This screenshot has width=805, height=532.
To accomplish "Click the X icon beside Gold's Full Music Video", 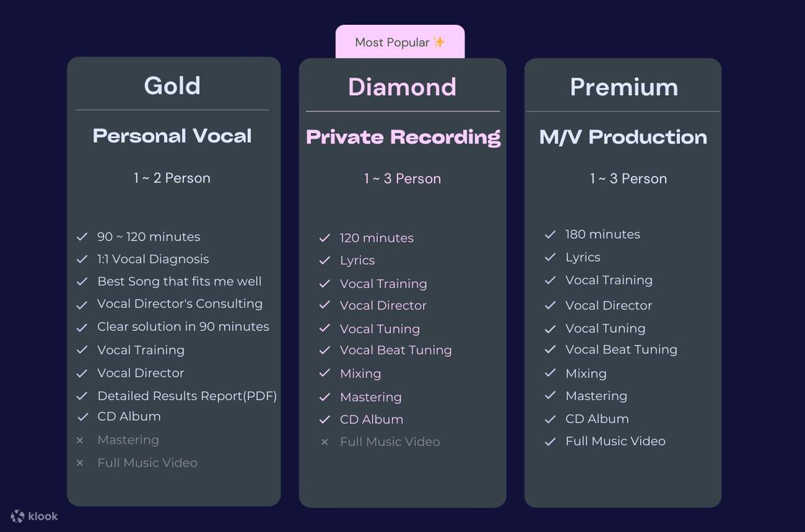I will point(80,463).
